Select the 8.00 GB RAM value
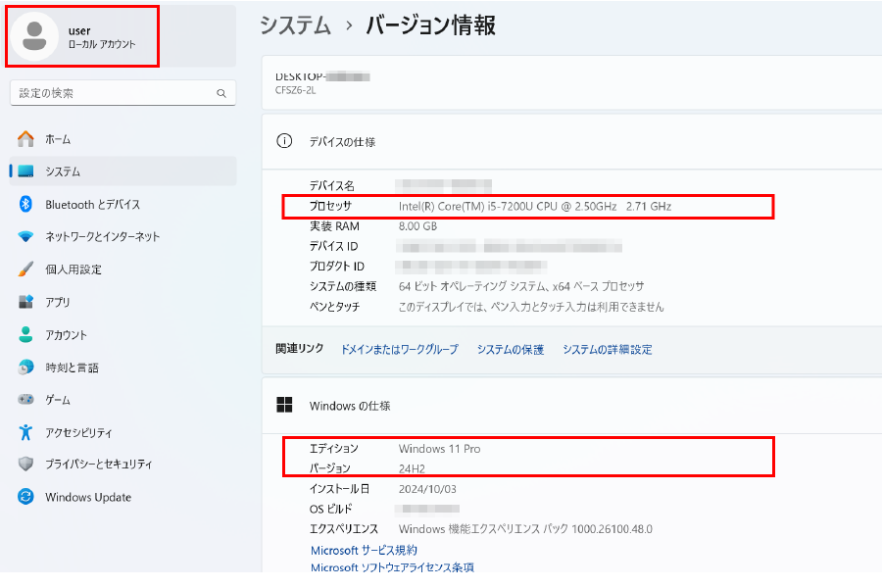 (417, 226)
